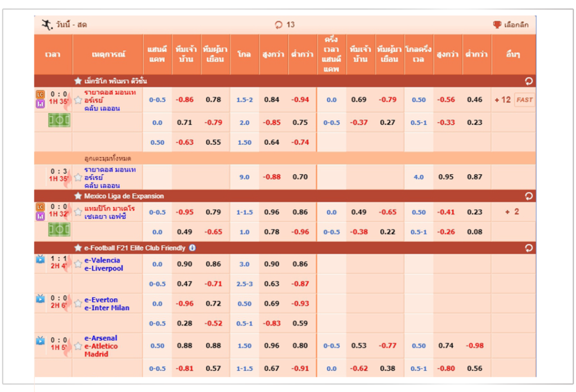Open the + 12 more markets link
576x392 pixels.
click(502, 100)
